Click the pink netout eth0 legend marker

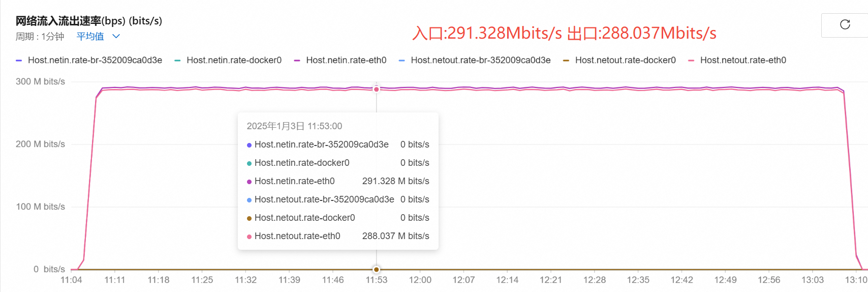point(691,61)
